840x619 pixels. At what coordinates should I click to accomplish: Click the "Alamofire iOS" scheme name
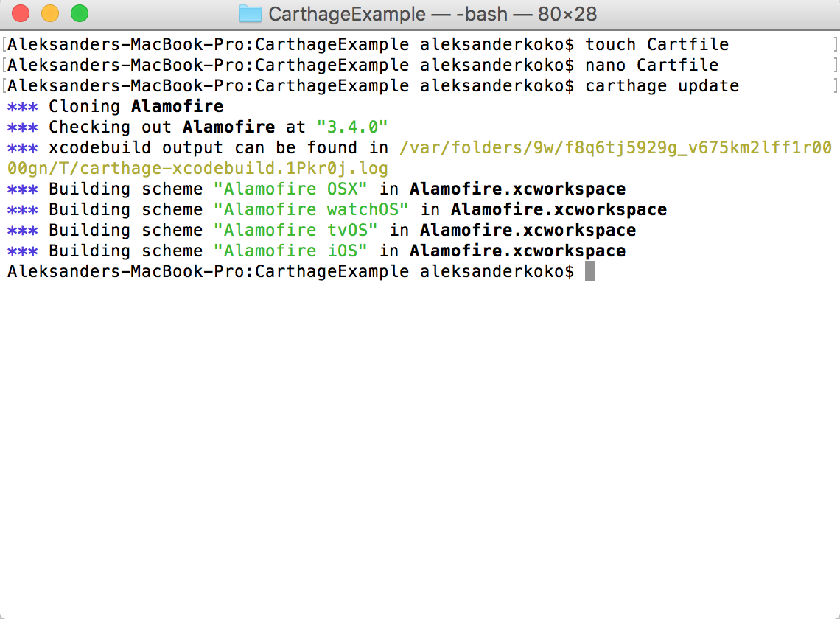click(290, 251)
